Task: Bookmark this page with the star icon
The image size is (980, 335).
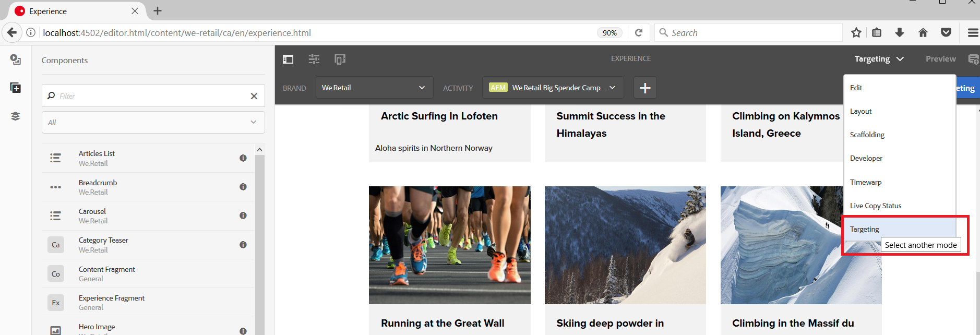Action: (856, 33)
